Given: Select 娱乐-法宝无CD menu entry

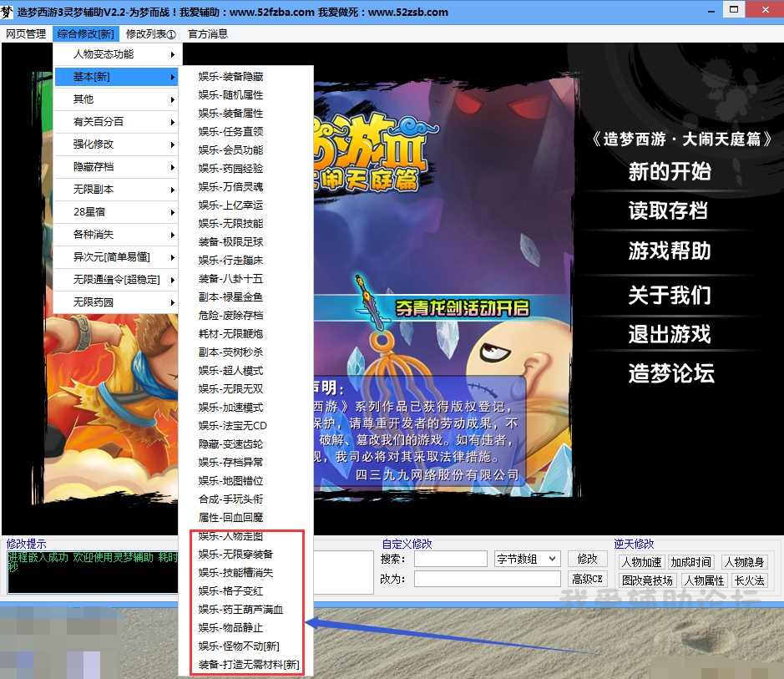Looking at the screenshot, I should (x=246, y=425).
